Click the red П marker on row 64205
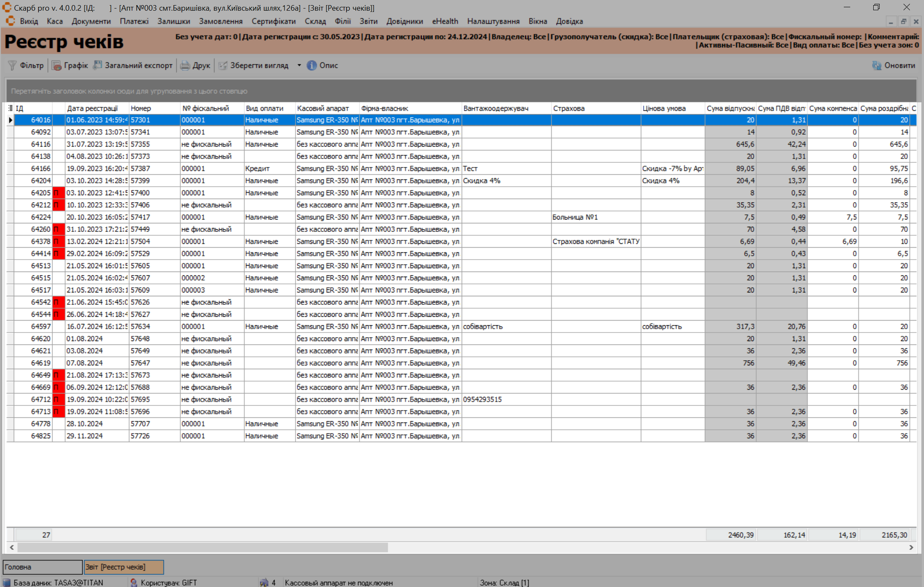This screenshot has width=924, height=587. coord(58,193)
